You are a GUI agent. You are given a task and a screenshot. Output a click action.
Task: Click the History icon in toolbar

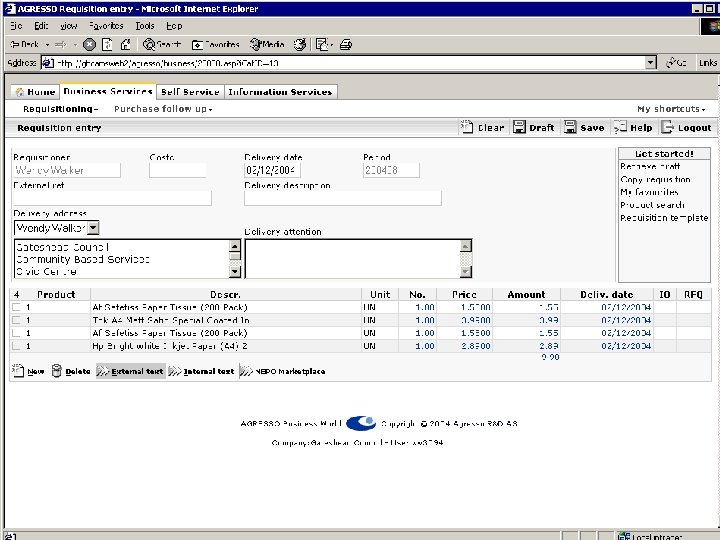point(300,45)
